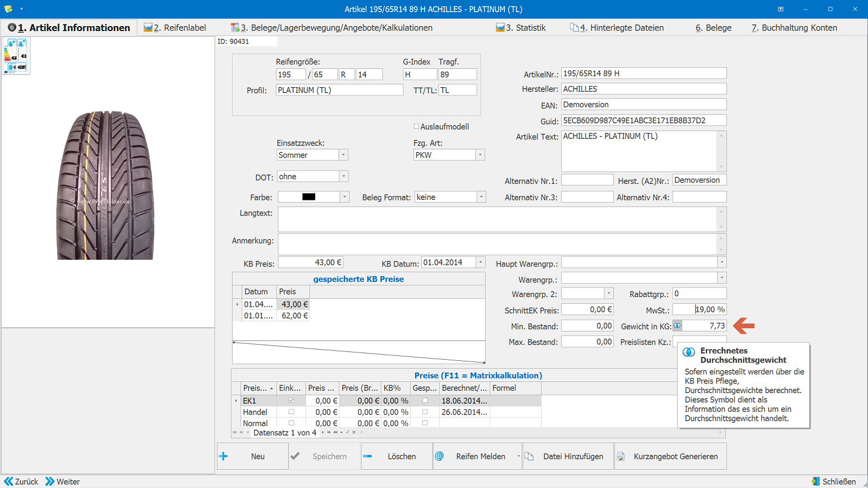
Task: Toggle the Auslaufmodell checkbox
Action: (416, 127)
